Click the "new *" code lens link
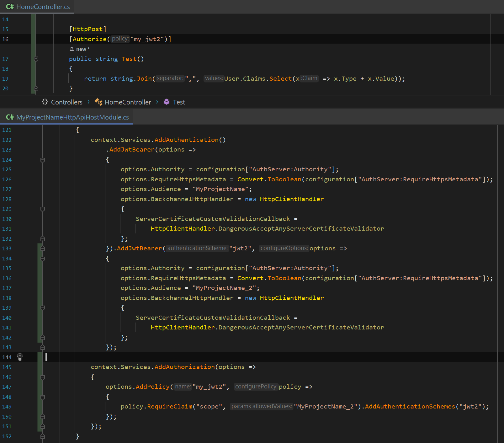The image size is (504, 443). coord(83,49)
